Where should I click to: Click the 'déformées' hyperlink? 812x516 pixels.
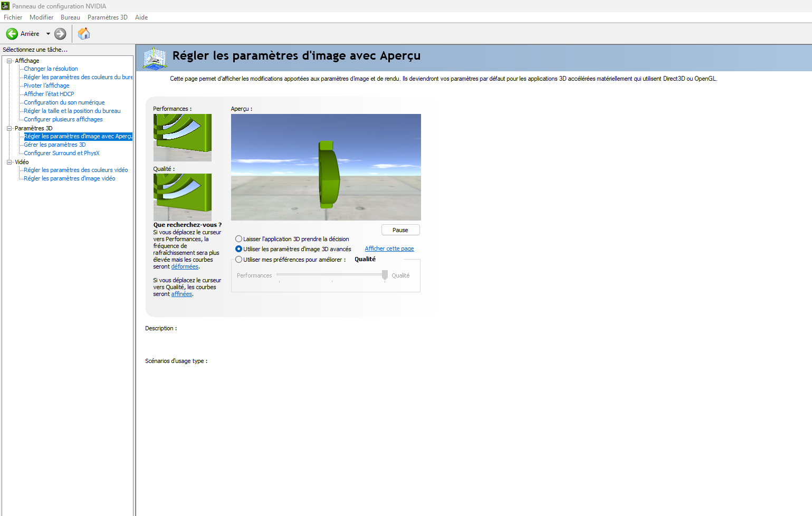point(185,267)
